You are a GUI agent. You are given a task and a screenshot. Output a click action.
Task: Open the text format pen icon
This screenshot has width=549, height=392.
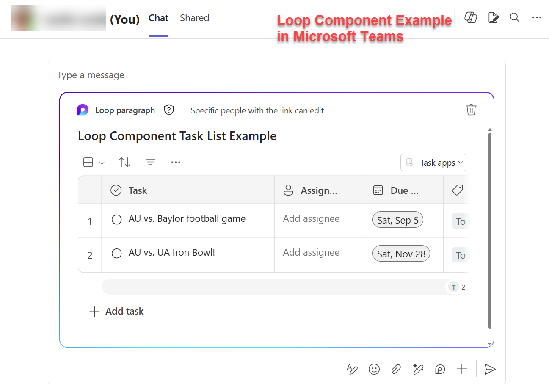(x=352, y=369)
